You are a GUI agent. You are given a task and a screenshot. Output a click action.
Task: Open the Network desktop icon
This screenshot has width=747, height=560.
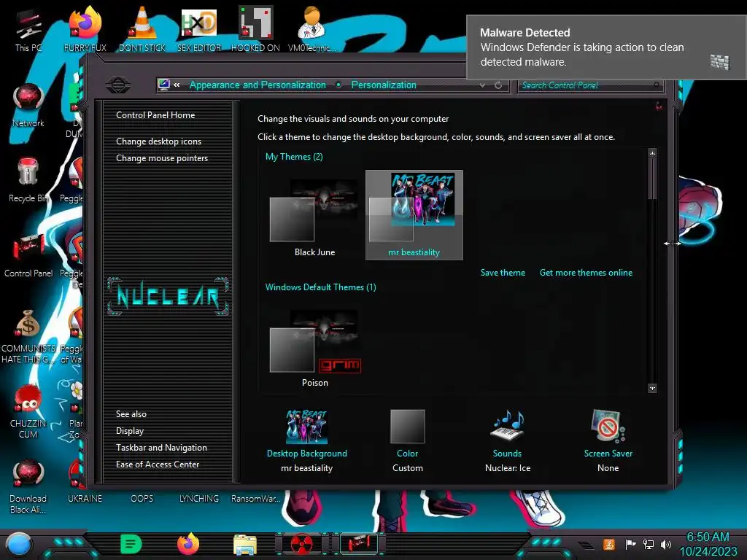28,105
